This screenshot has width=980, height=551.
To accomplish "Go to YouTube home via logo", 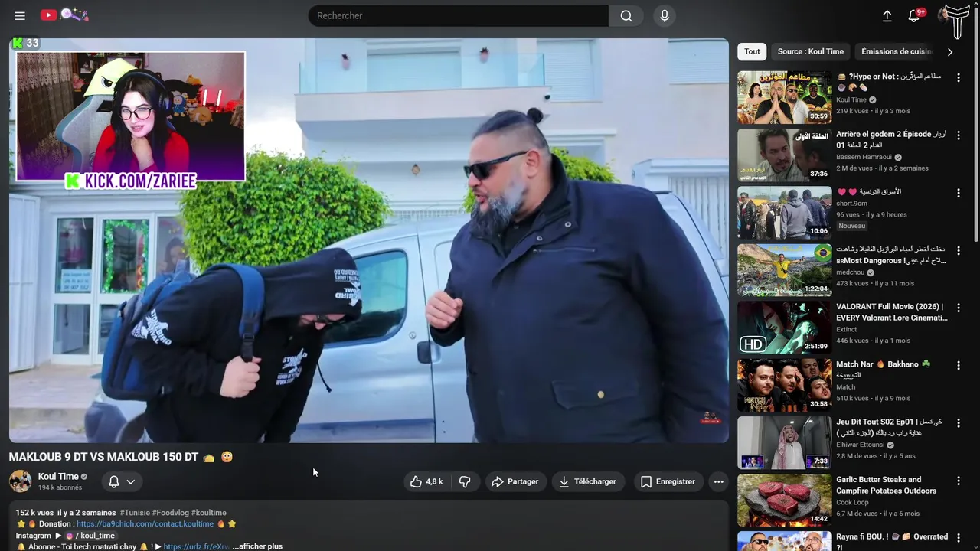I will 64,15.
